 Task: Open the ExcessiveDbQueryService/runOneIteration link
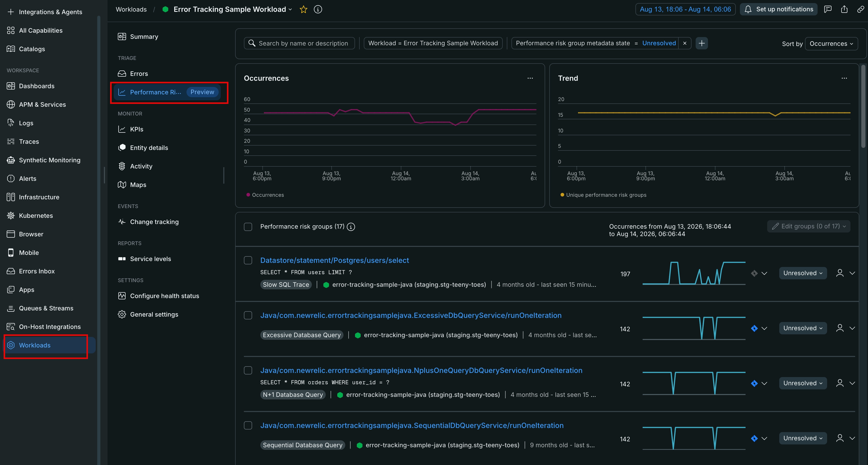(x=411, y=315)
